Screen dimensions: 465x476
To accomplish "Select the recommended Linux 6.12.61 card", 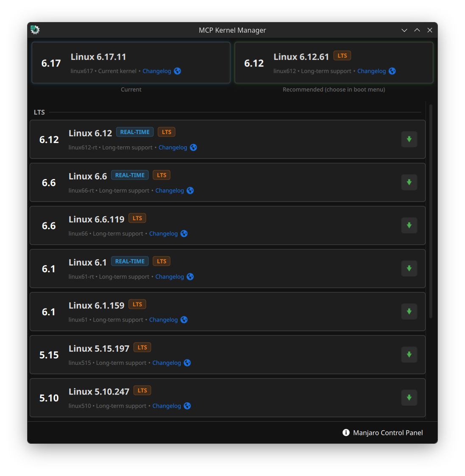I will pyautogui.click(x=334, y=63).
